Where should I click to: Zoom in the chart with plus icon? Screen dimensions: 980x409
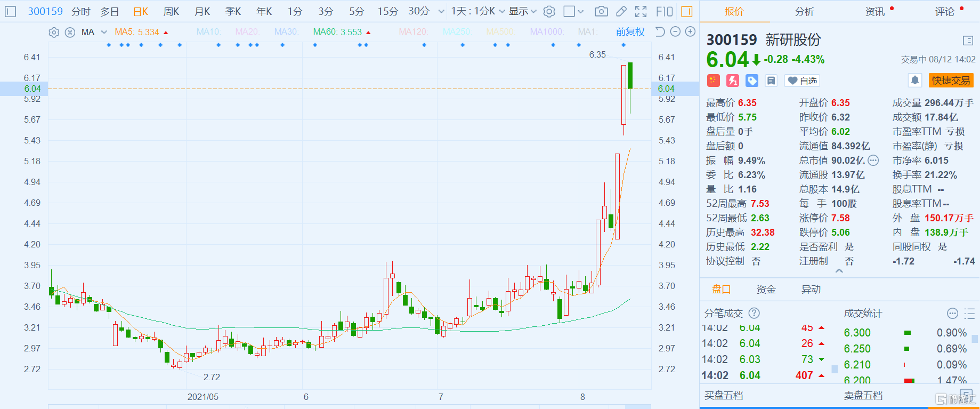[690, 32]
